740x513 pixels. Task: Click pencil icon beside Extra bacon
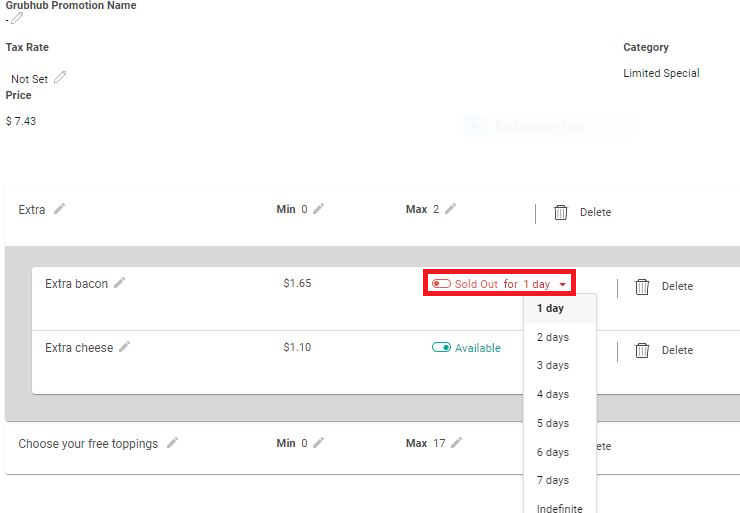120,284
